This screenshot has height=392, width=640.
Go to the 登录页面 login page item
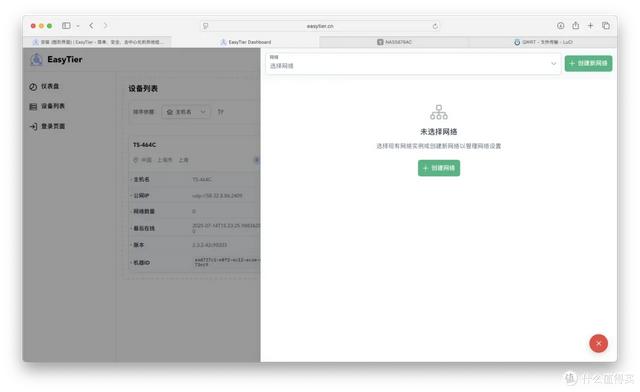[47, 126]
